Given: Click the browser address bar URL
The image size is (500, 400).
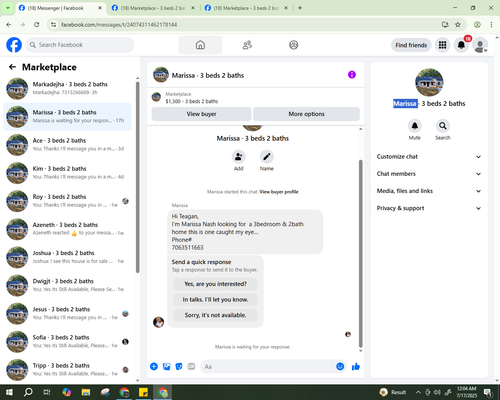Looking at the screenshot, I should click(119, 25).
